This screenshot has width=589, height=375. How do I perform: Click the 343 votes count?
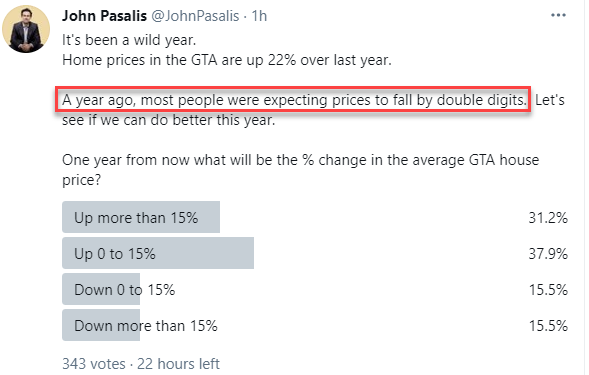pos(94,364)
